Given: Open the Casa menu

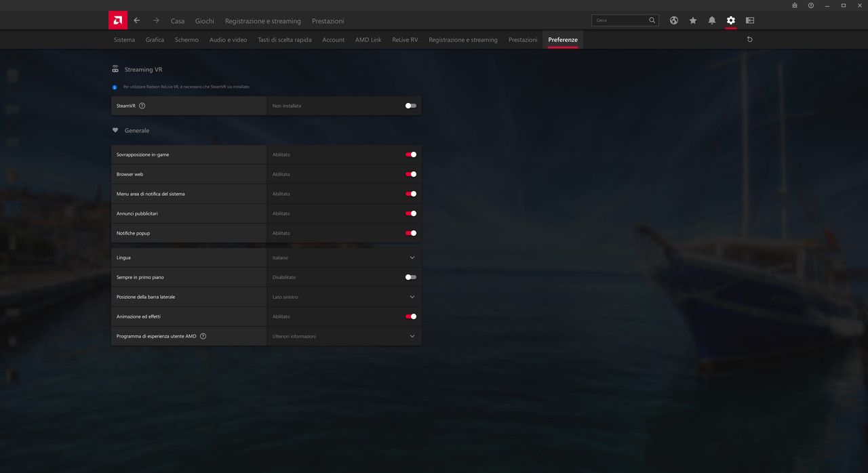Looking at the screenshot, I should 178,21.
